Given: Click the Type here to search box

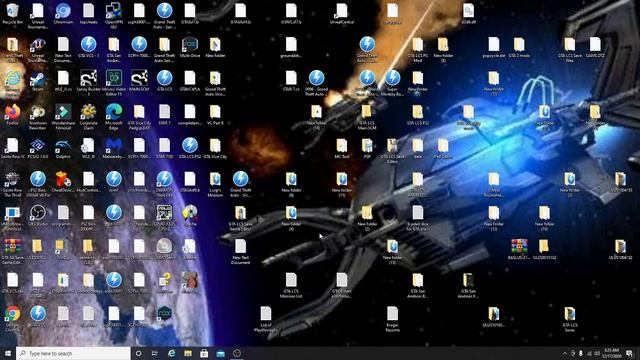Looking at the screenshot, I should 73,353.
